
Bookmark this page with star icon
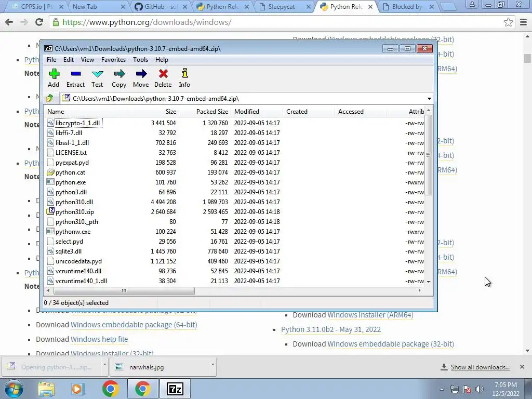tap(508, 22)
